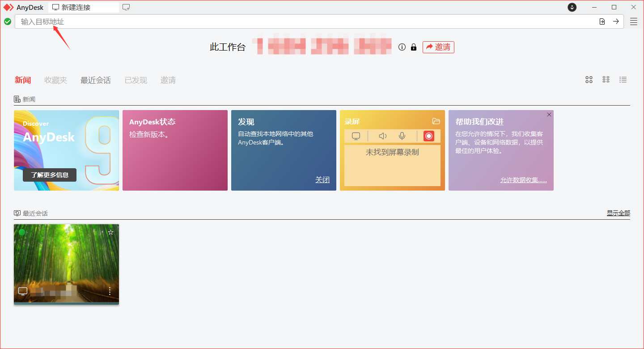Open the AnyDesk状态 card

pyautogui.click(x=175, y=150)
